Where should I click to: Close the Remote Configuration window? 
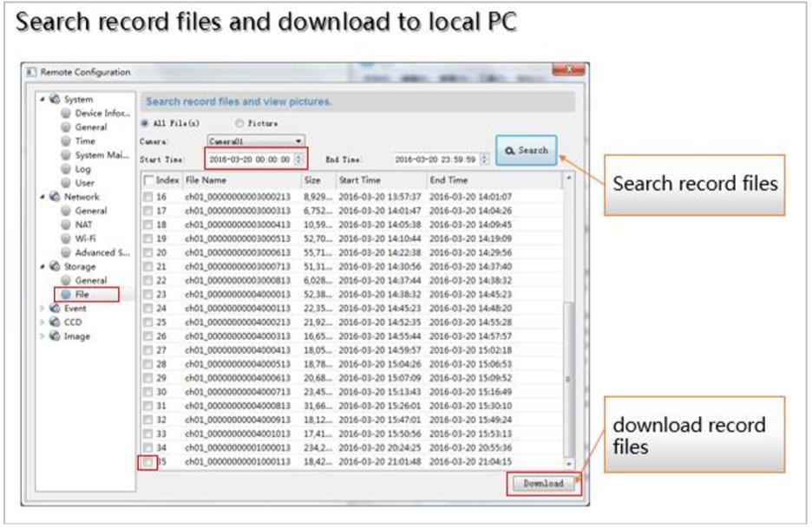[x=568, y=69]
